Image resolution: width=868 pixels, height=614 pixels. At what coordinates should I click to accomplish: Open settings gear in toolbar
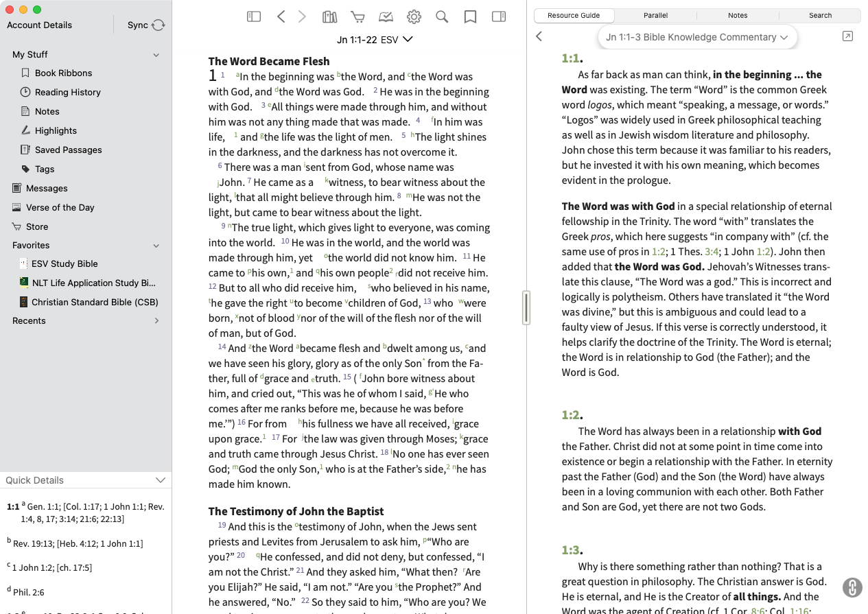pos(414,16)
